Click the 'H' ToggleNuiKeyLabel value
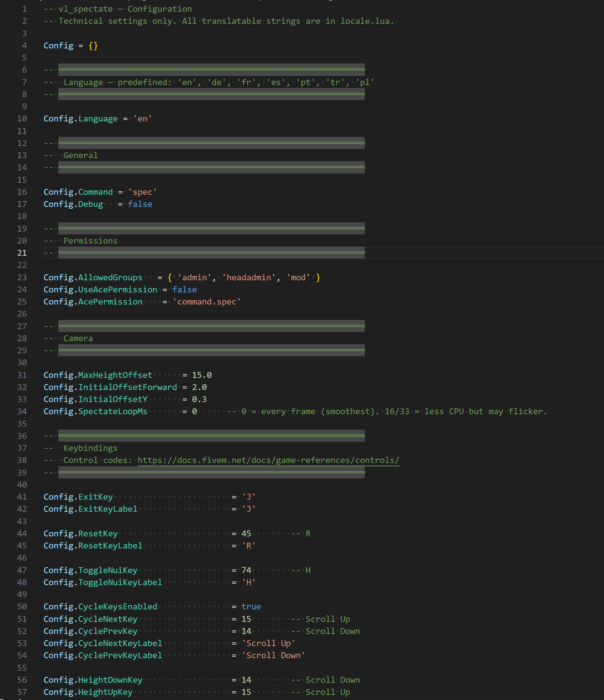The image size is (604, 700). [248, 582]
